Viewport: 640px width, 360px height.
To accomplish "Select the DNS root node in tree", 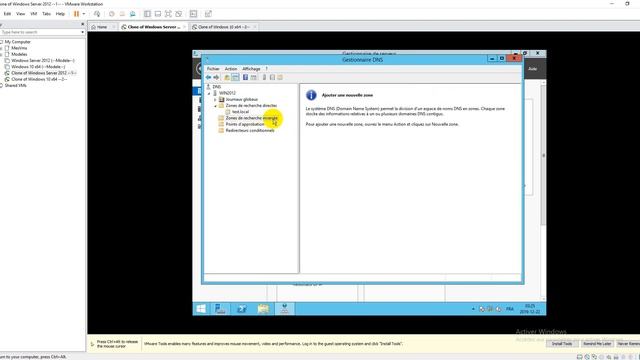I will (216, 87).
